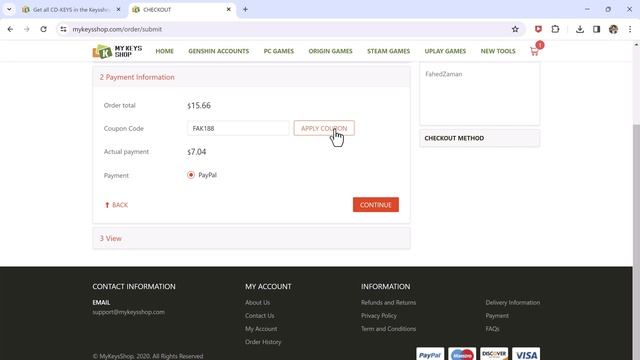Click the $15.66 order total value
Image resolution: width=640 pixels, height=360 pixels.
coord(199,105)
